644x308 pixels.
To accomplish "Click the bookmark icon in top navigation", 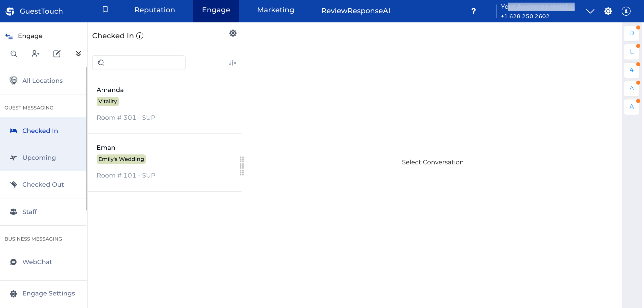I will point(105,10).
